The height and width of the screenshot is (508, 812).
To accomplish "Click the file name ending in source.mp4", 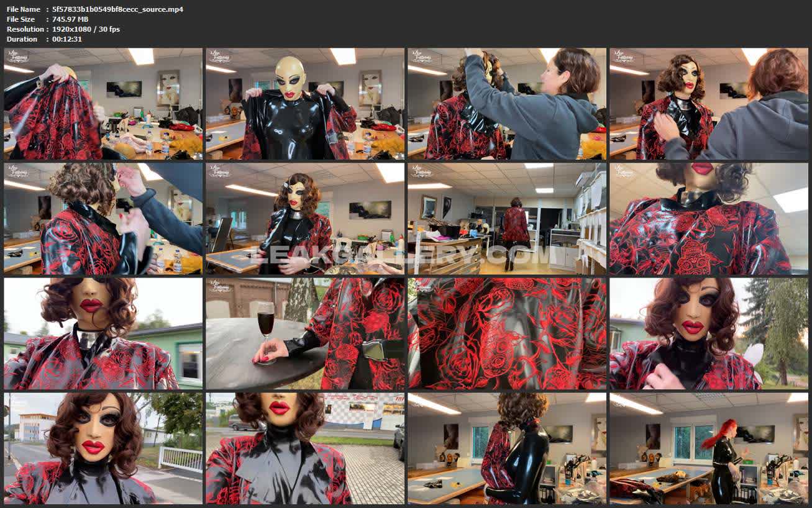I will pos(117,9).
